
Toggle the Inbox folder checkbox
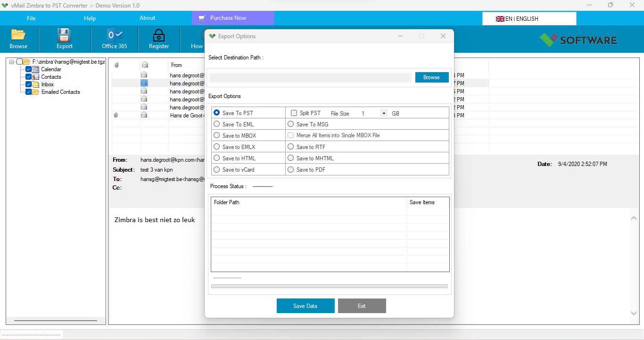[29, 84]
